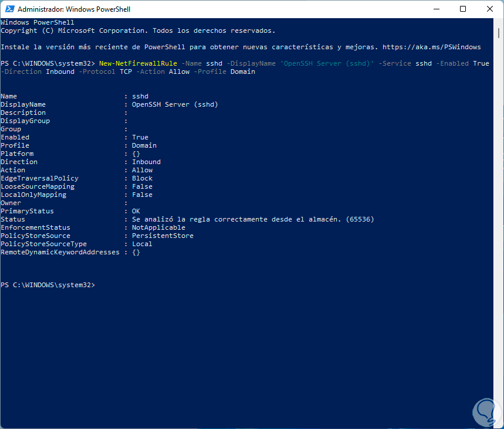
Task: Click the Allow value in the Action row
Action: pyautogui.click(x=142, y=170)
